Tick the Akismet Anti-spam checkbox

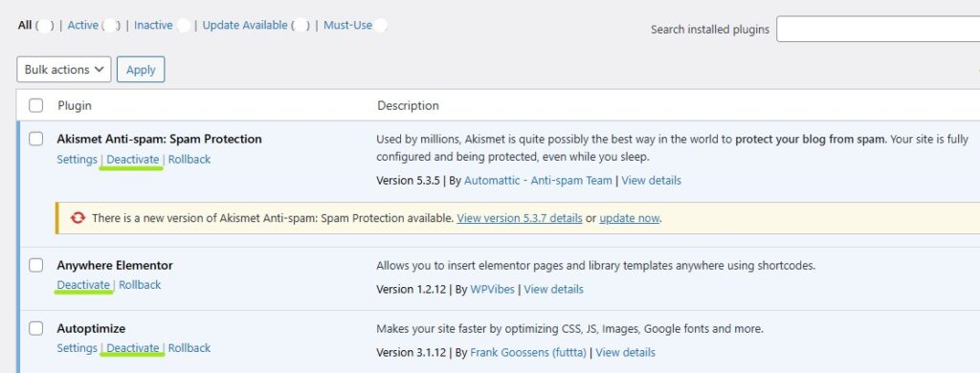[x=36, y=139]
